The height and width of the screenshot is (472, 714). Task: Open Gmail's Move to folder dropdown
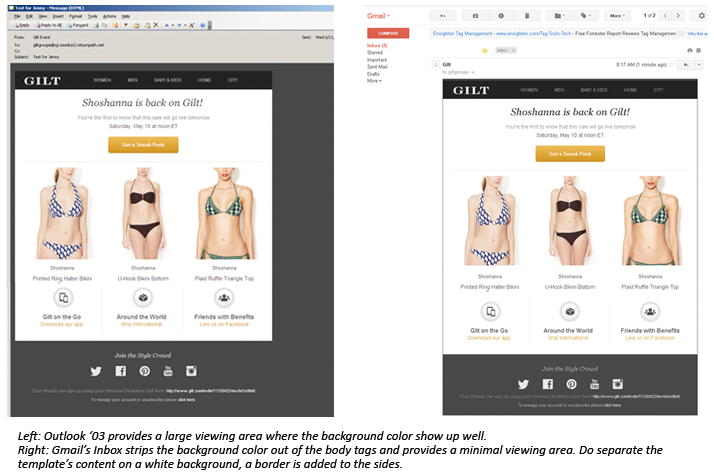click(557, 16)
